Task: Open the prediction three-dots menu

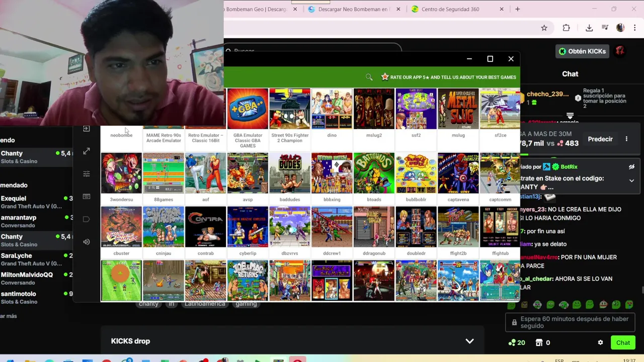Action: tap(626, 139)
